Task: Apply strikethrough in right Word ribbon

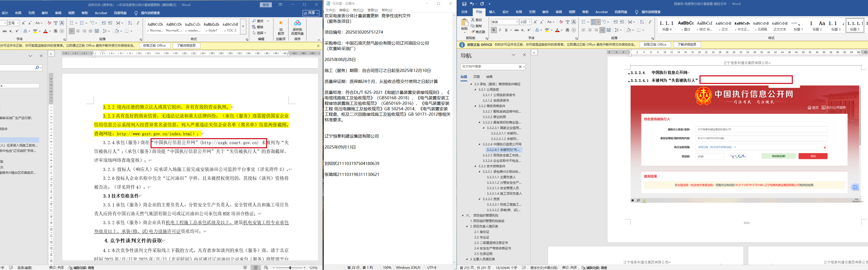Action: coord(516,30)
